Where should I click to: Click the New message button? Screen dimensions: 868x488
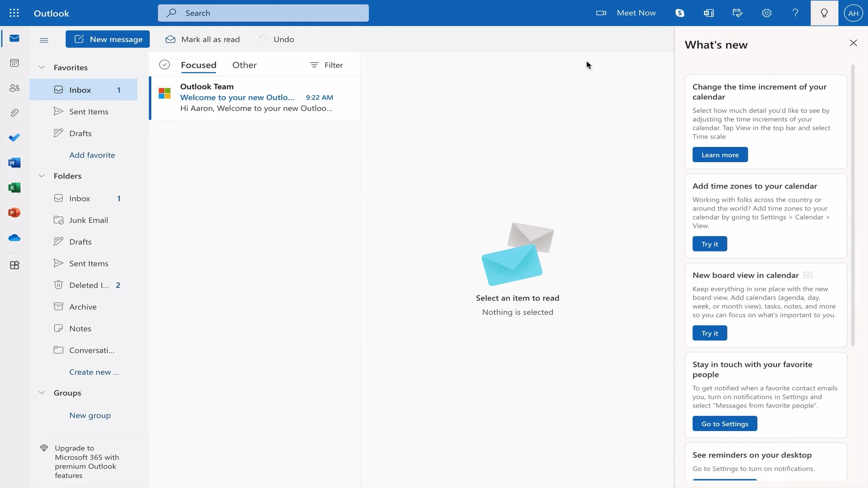(x=108, y=39)
